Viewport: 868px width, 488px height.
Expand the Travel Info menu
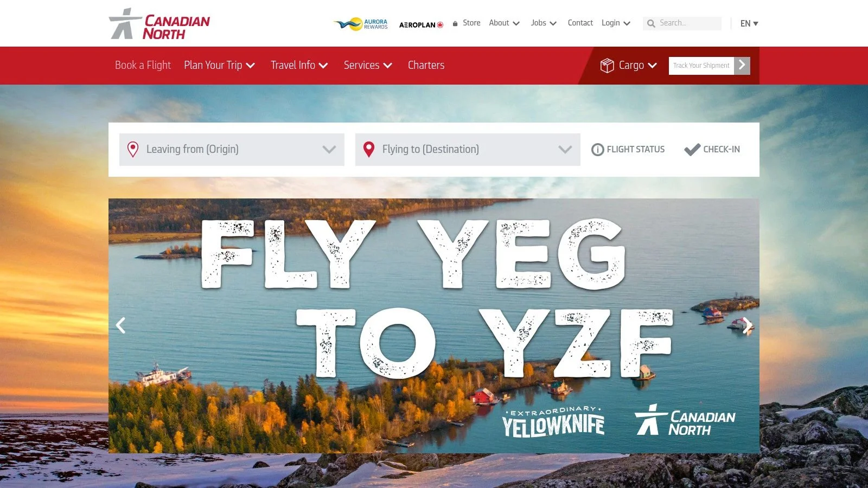pos(299,65)
